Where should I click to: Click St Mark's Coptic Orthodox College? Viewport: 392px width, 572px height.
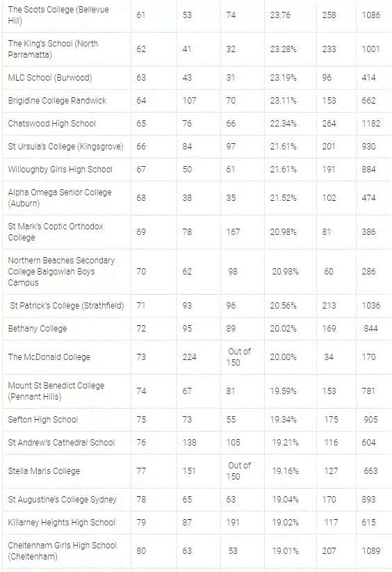[x=56, y=231]
